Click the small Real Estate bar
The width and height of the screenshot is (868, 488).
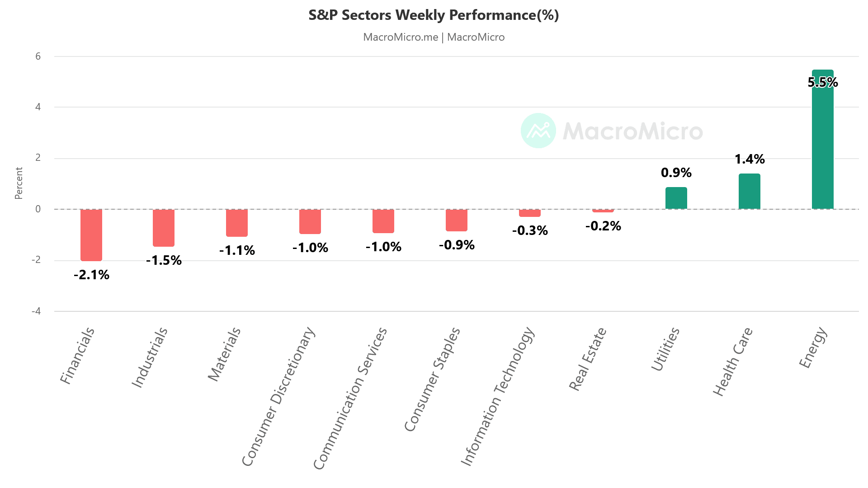(x=603, y=211)
